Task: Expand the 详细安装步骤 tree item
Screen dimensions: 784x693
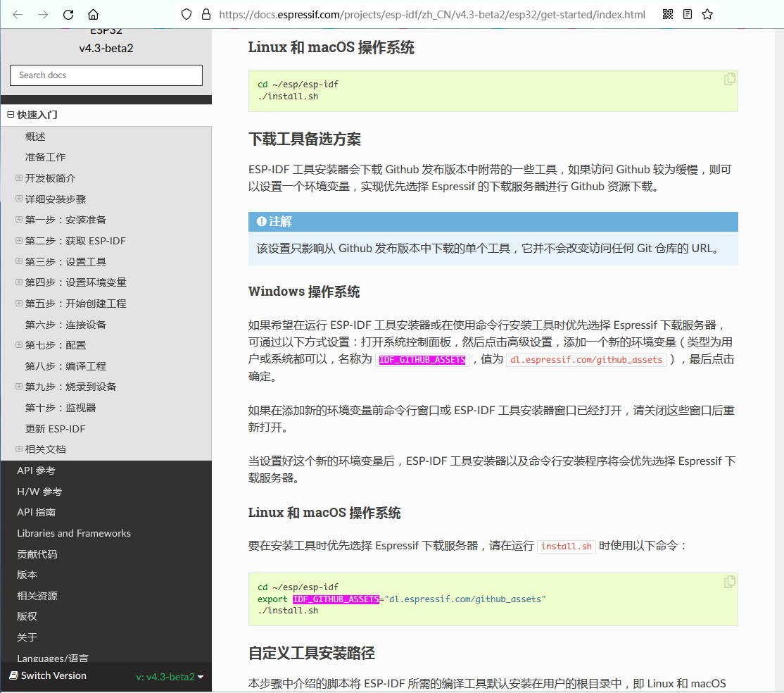Action: tap(19, 199)
